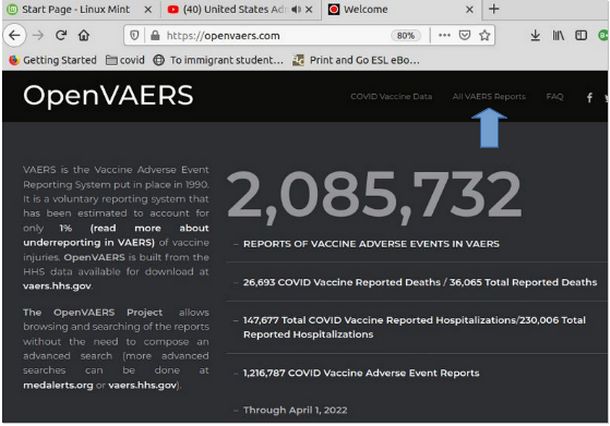The image size is (610, 426).
Task: Click bold OpenVAERS text in intro paragraph
Action: pyautogui.click(x=95, y=257)
